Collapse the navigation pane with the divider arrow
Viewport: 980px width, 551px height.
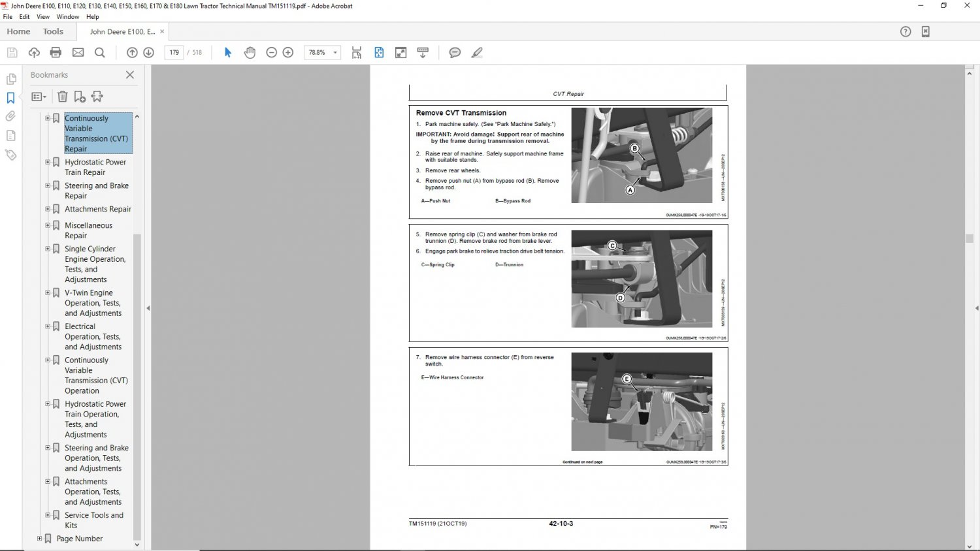click(x=148, y=308)
